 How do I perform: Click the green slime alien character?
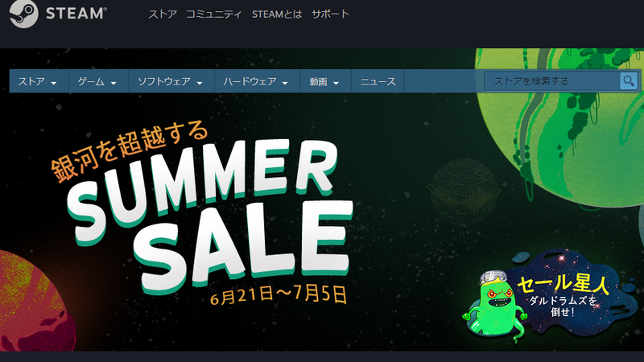pos(496,306)
